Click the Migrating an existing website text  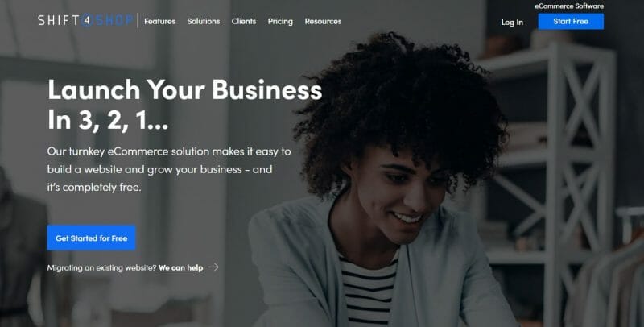[102, 268]
